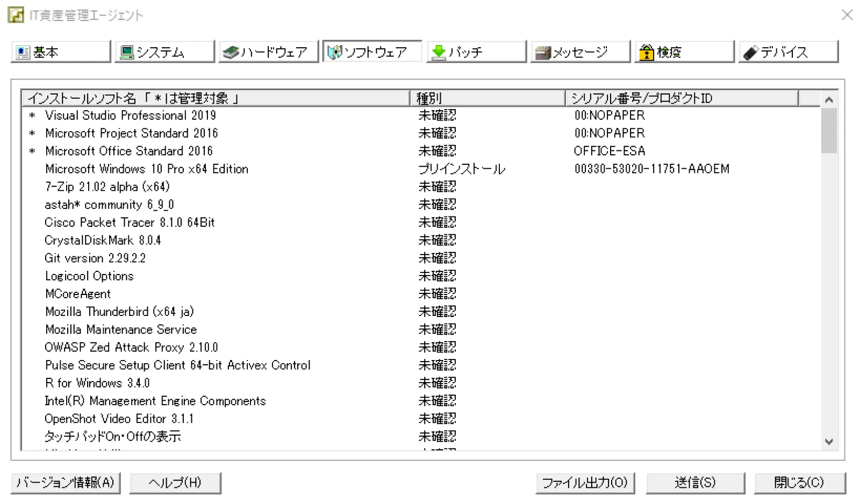Click the バージョン情報(A) button
Viewport: 860px width, 504px height.
[x=66, y=483]
